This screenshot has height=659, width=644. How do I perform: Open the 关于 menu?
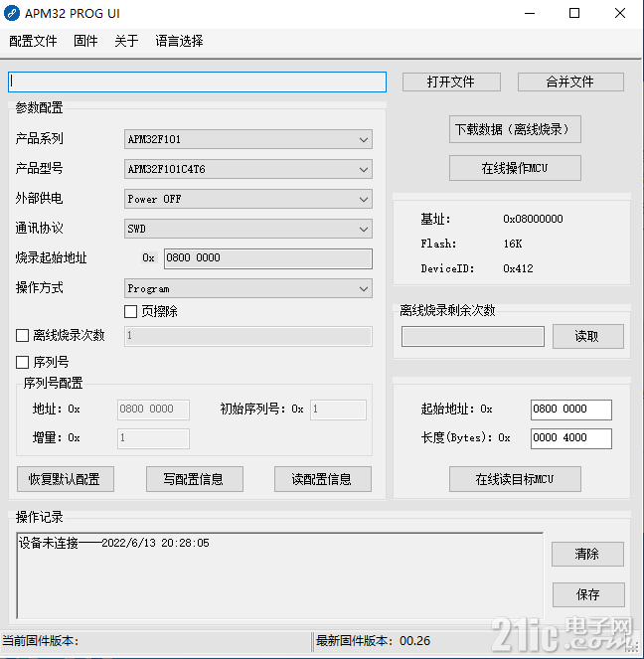[x=126, y=41]
